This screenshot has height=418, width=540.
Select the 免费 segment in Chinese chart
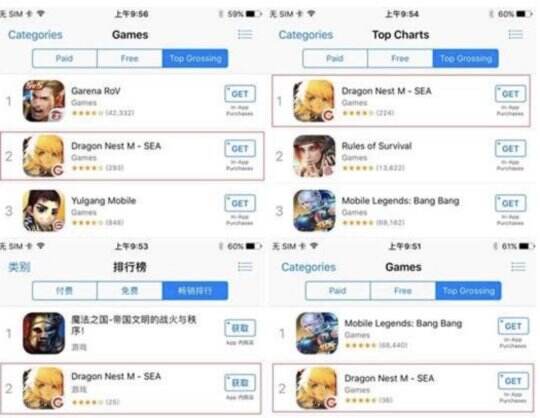coord(130,291)
